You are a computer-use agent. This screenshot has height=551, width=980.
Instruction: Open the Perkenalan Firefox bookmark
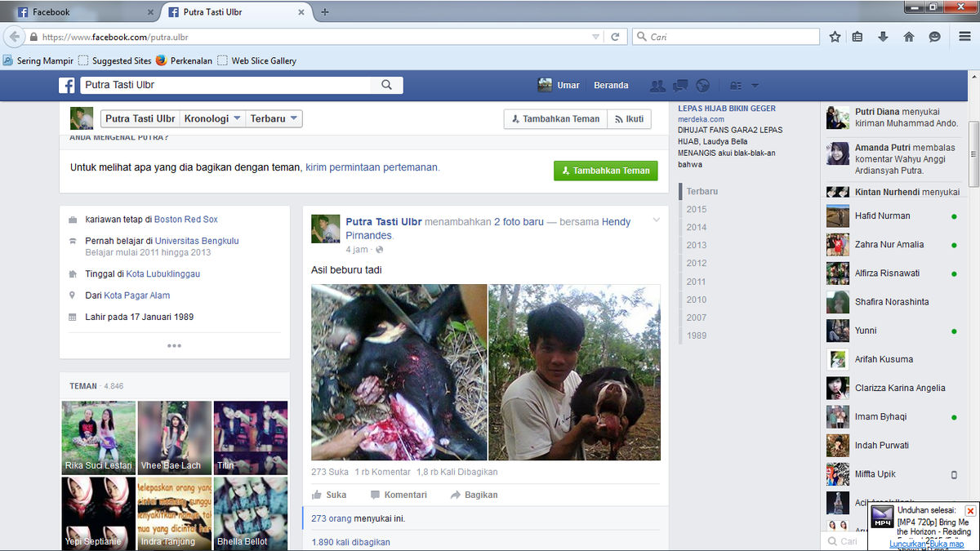tap(184, 60)
